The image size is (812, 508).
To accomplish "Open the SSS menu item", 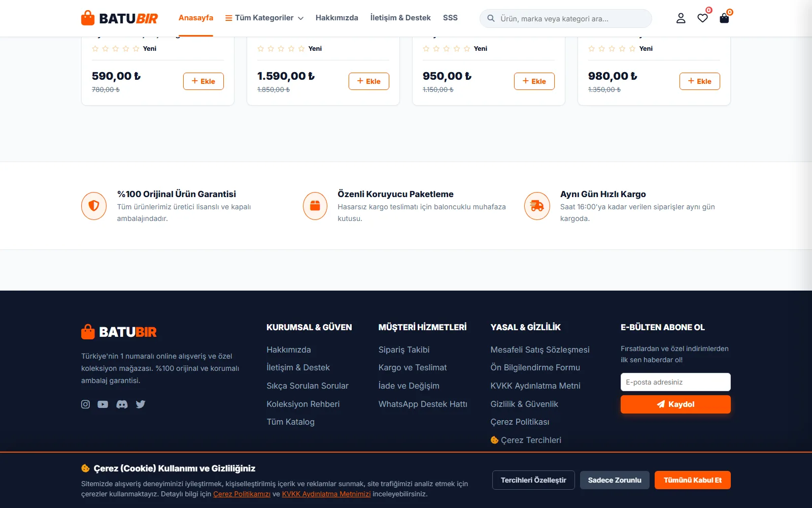I will (450, 18).
